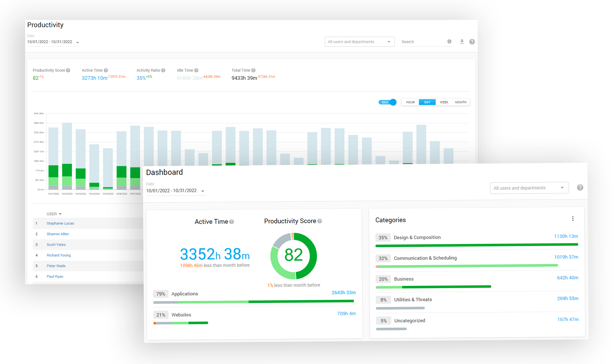Switch chart view to HOUR
616x364 pixels.
coord(410,102)
